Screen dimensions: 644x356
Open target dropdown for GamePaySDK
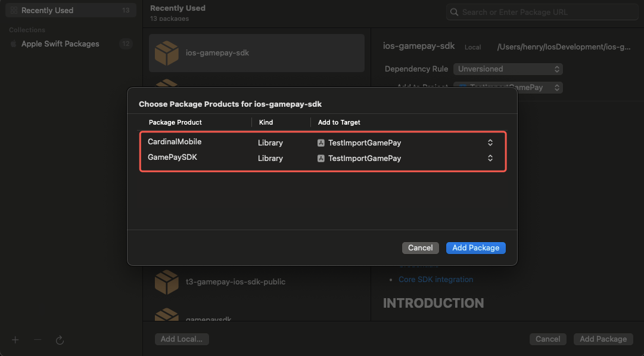tap(490, 159)
